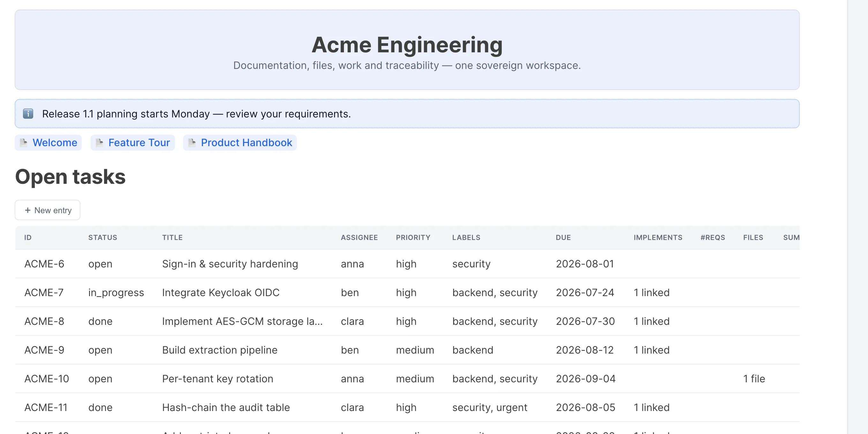Open 'Sign-in & security hardening' title
The width and height of the screenshot is (868, 434).
point(230,264)
